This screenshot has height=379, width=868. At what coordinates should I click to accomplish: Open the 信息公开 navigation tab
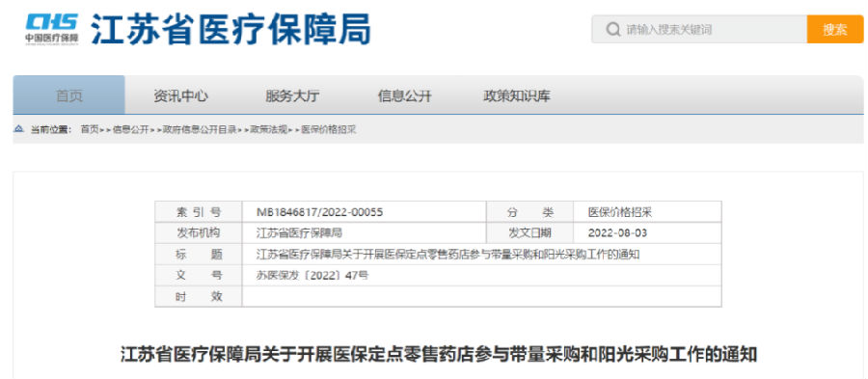tap(404, 95)
